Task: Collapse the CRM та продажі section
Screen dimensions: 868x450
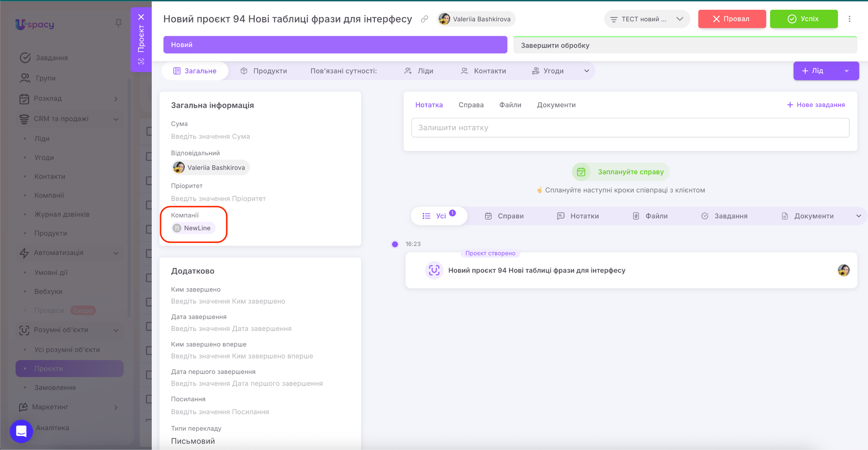Action: point(116,119)
